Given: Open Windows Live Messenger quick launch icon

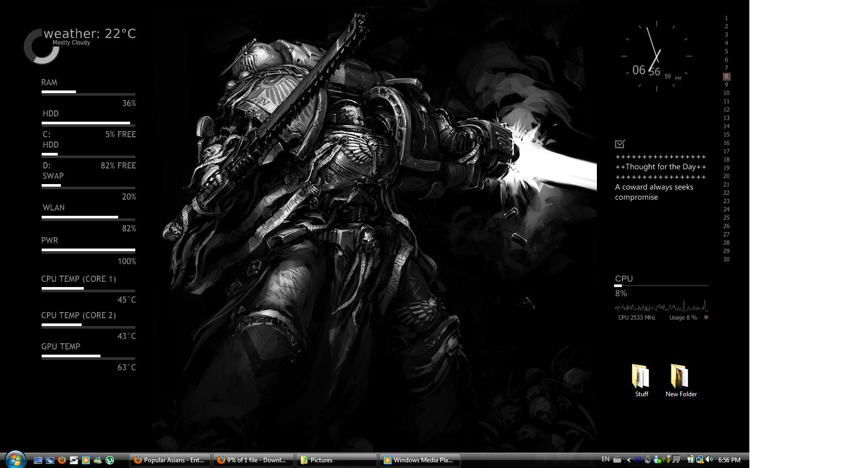Looking at the screenshot, I should [x=98, y=460].
